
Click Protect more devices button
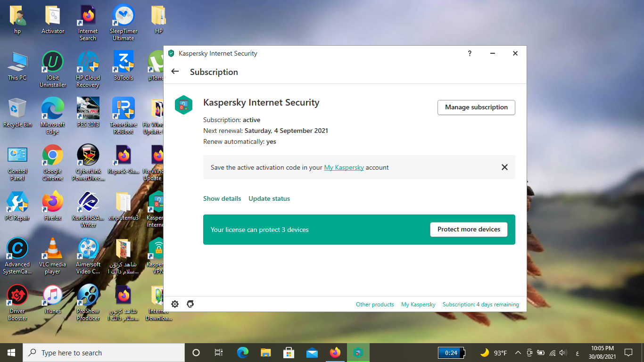(469, 230)
